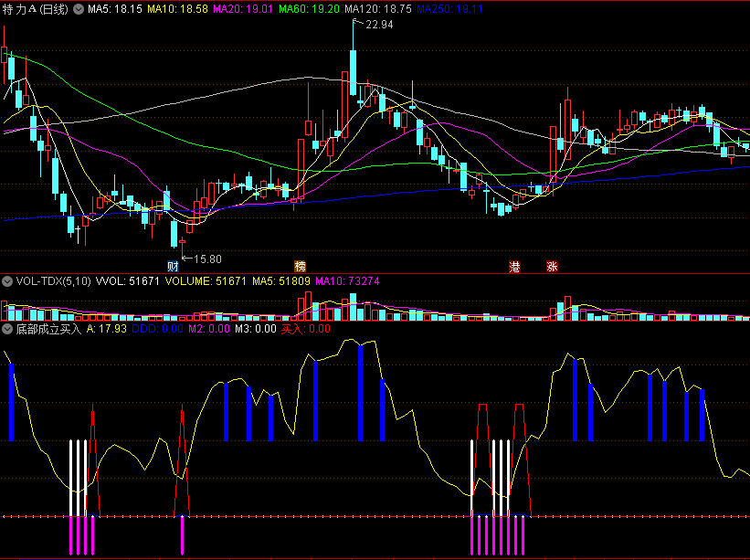The height and width of the screenshot is (560, 750).
Task: Click the red candle above the 15.80 label
Action: tap(182, 241)
